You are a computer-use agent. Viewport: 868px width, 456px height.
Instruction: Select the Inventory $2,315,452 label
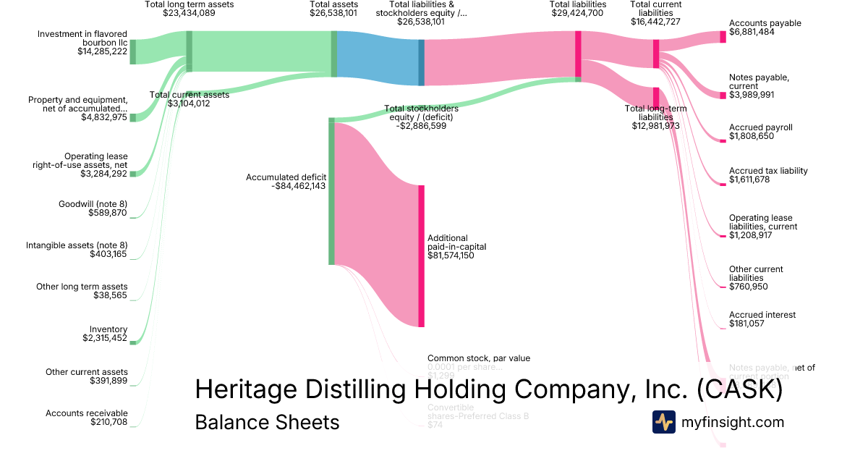tap(105, 334)
